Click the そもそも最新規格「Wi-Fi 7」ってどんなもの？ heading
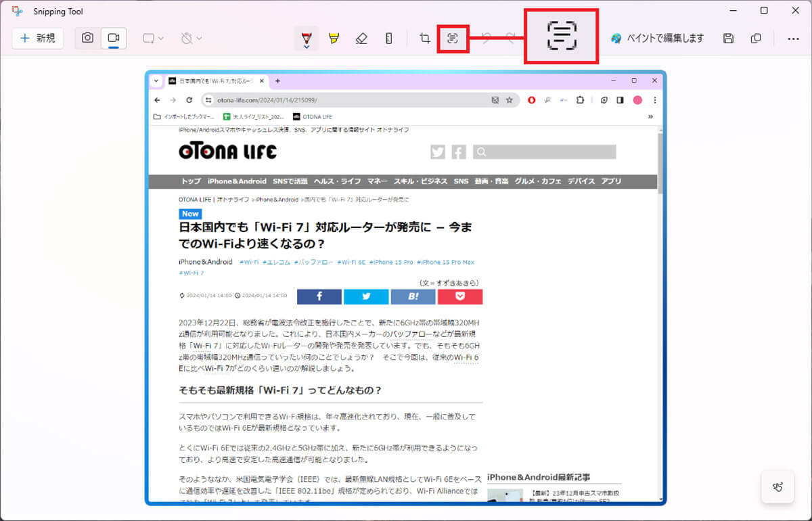The width and height of the screenshot is (812, 521). pyautogui.click(x=281, y=390)
